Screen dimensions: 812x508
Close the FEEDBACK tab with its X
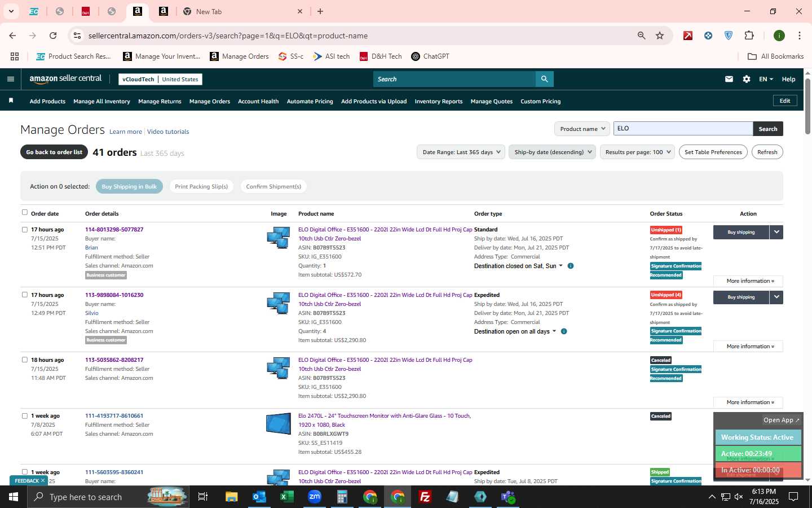(42, 480)
